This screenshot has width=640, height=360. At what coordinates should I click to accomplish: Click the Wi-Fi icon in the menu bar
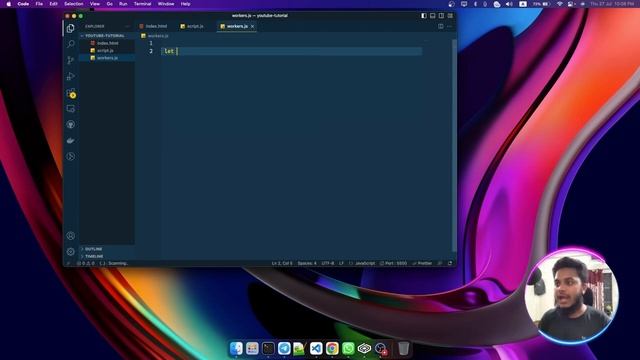click(x=560, y=4)
